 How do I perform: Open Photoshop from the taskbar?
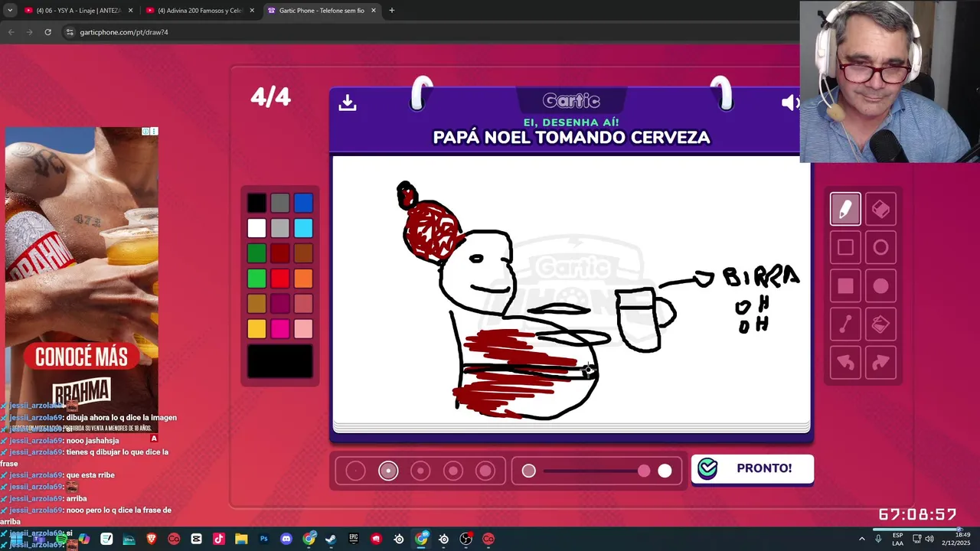click(x=264, y=539)
